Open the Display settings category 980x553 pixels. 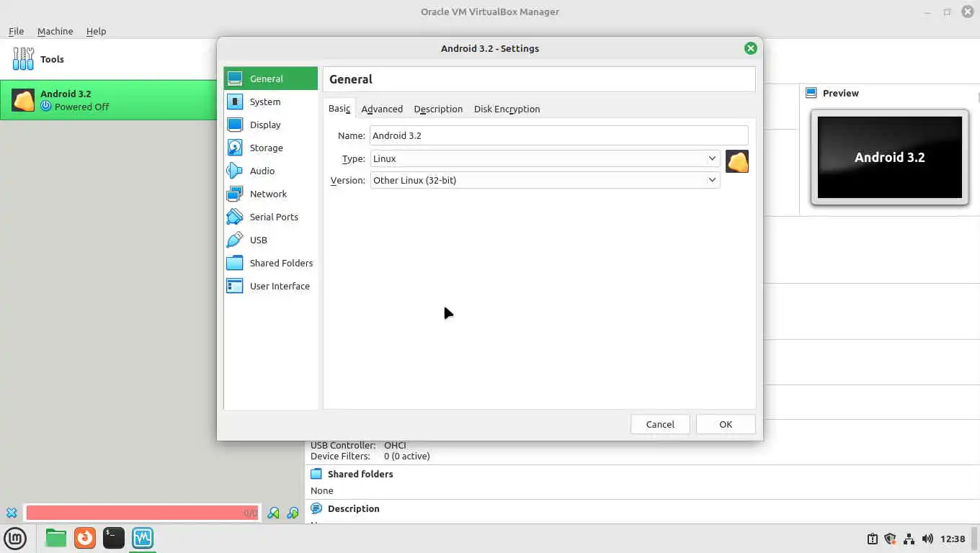point(270,125)
